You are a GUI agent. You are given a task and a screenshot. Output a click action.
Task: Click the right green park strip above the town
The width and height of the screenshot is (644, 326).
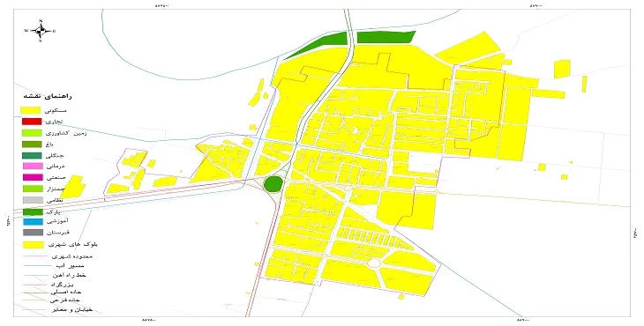point(386,37)
